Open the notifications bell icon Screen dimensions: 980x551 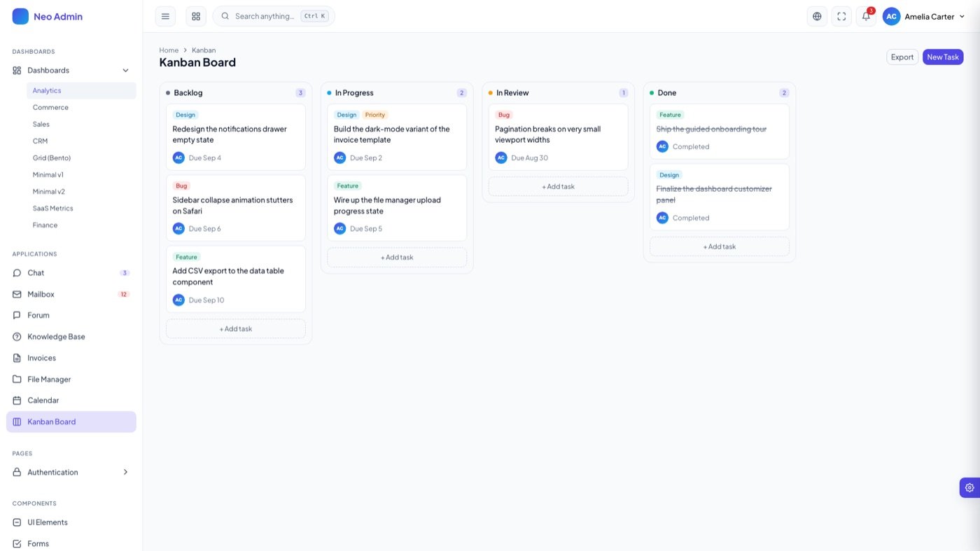tap(866, 16)
